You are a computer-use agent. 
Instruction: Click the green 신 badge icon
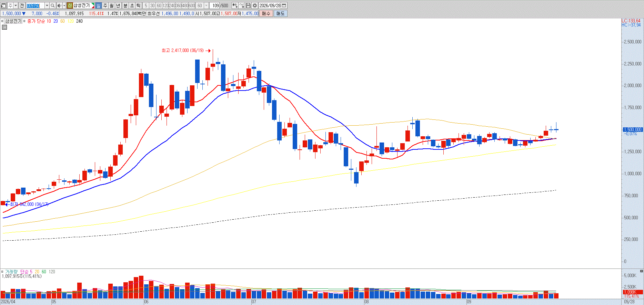click(70, 6)
